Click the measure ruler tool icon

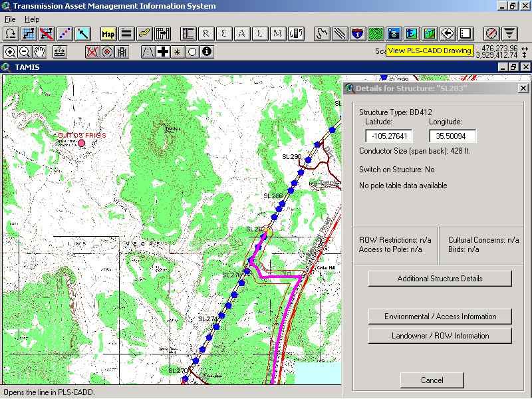point(59,51)
